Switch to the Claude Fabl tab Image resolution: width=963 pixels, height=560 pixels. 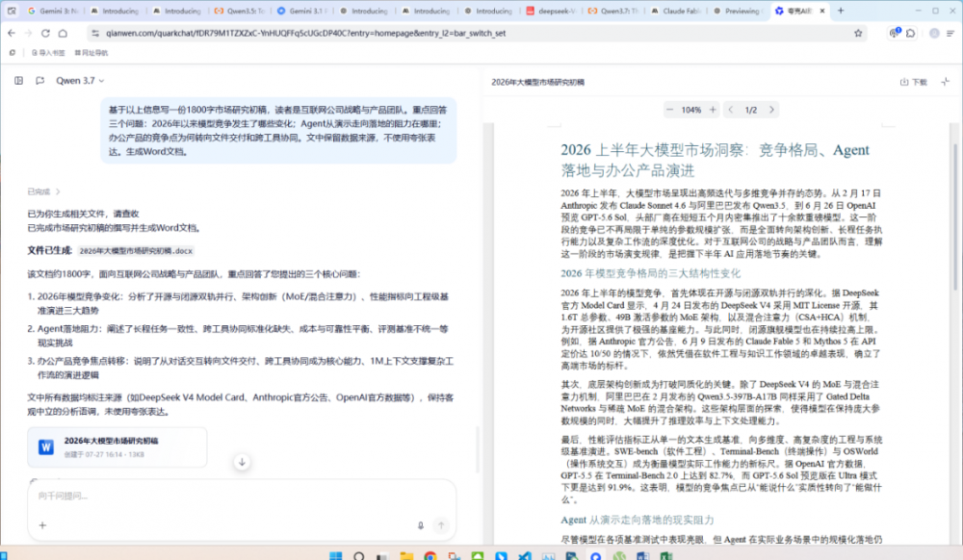point(676,11)
